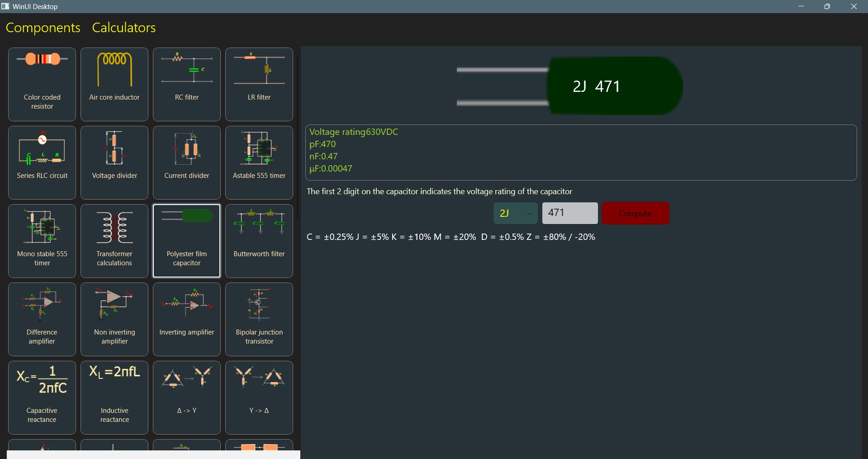Open the Bipolar junction transistor tile
Screen dimensions: 868x459
[x=259, y=319]
